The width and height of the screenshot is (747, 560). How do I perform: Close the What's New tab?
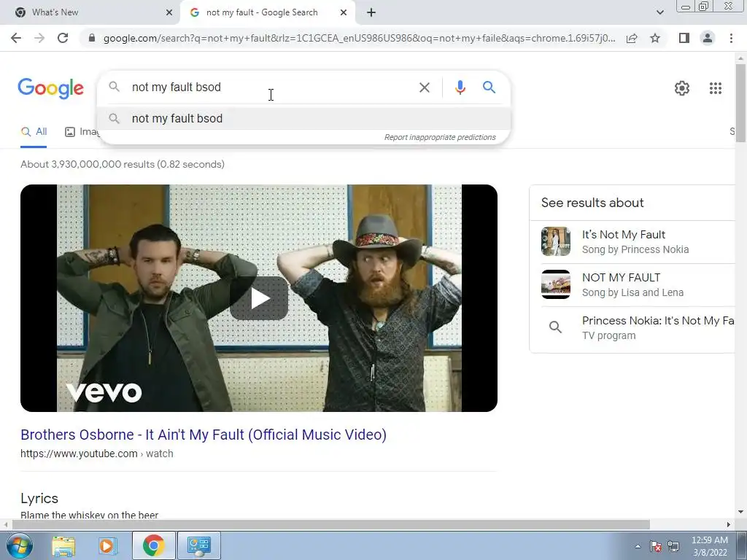[169, 12]
